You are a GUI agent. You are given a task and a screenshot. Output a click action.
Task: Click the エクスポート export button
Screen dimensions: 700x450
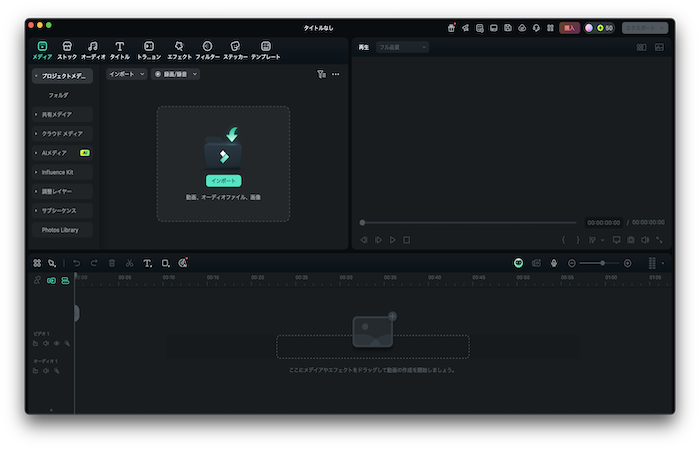[x=645, y=28]
